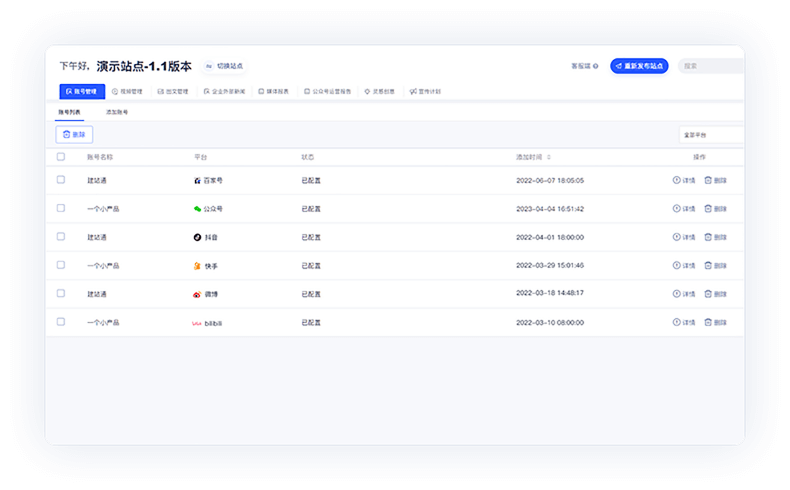Click the bilibili platform icon
790x490 pixels.
coord(196,323)
